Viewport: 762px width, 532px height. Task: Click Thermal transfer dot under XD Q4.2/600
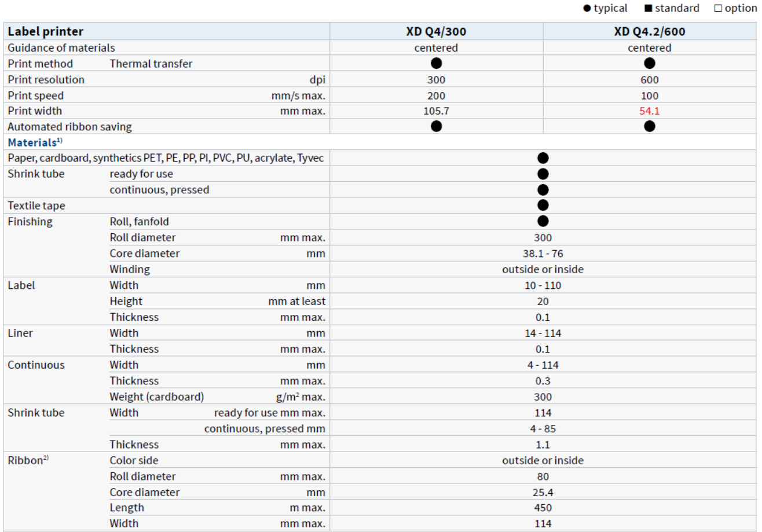coord(650,64)
